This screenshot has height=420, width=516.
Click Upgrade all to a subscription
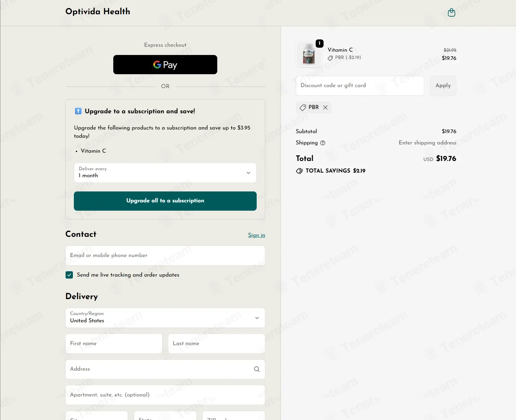click(165, 201)
